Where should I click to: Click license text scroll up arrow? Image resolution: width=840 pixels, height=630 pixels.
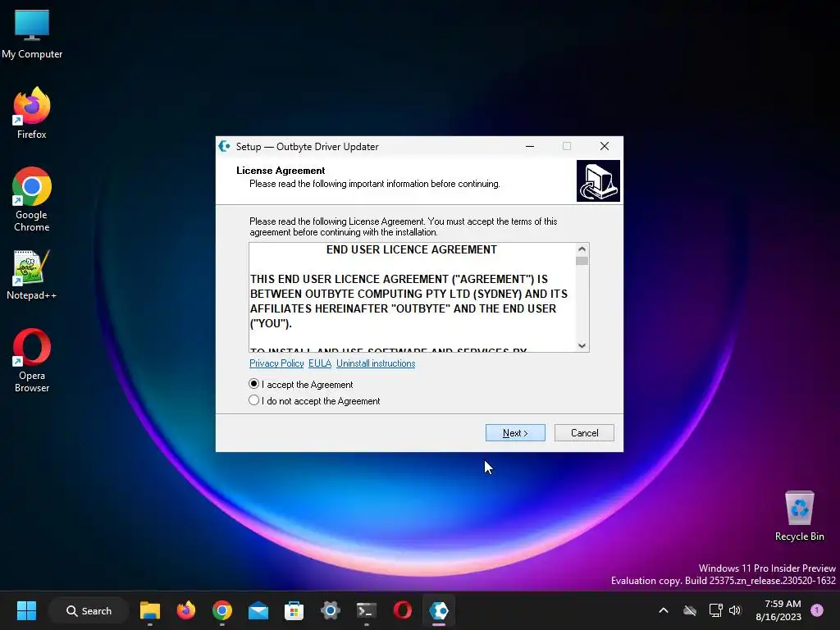[x=582, y=249]
